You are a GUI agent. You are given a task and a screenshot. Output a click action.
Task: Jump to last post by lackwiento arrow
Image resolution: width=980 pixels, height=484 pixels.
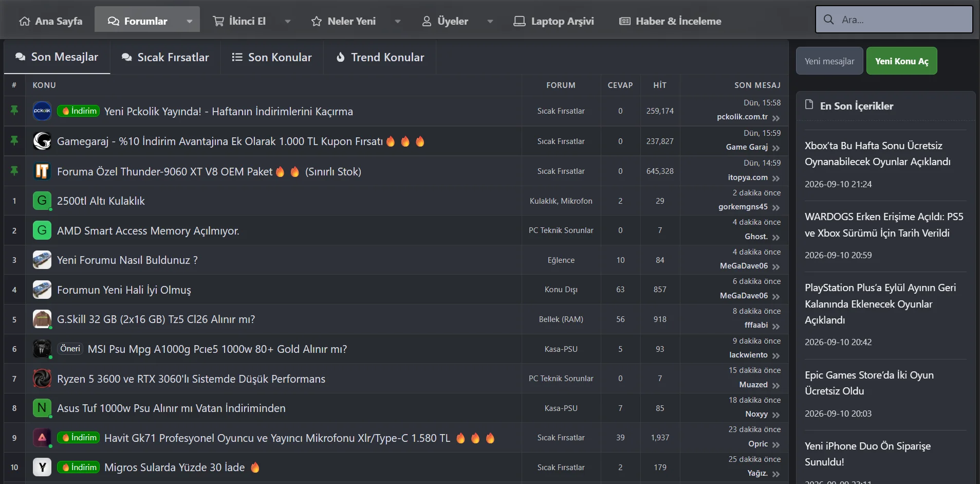(776, 356)
